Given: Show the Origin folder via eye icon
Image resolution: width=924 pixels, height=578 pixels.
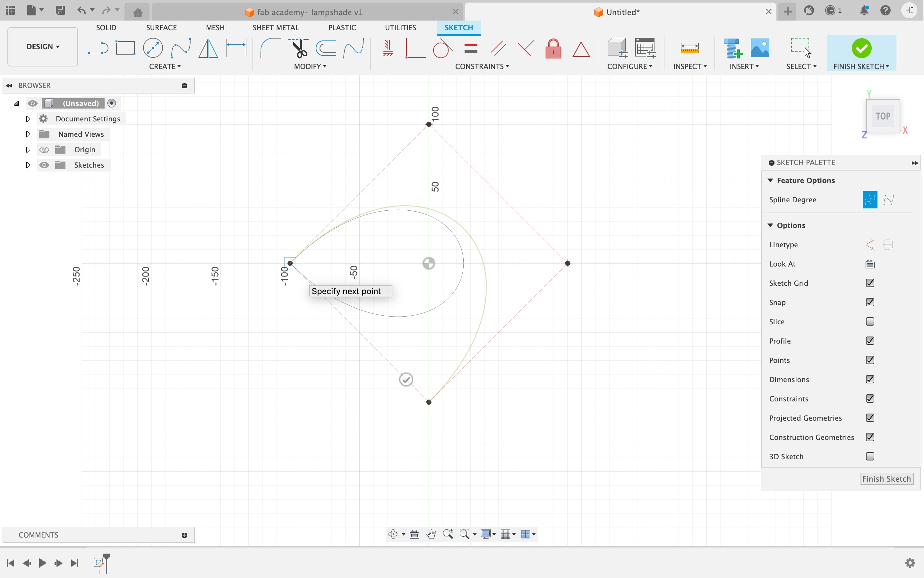Looking at the screenshot, I should (44, 149).
